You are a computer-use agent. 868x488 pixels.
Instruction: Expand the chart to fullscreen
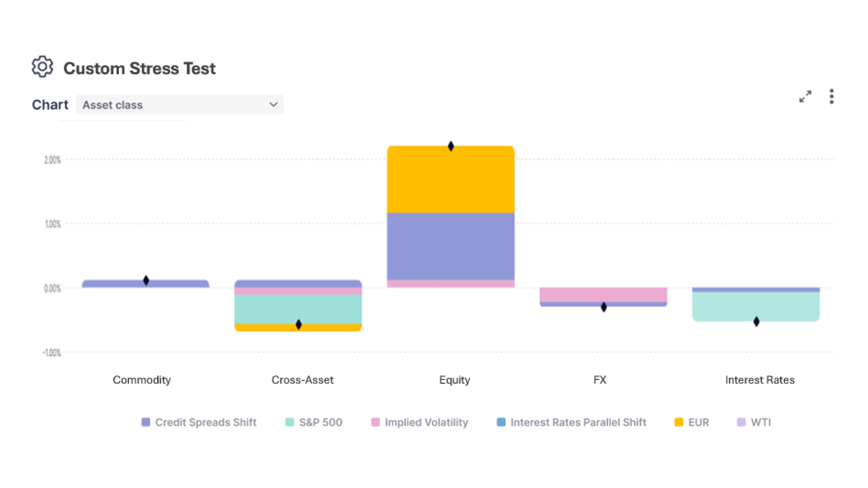(805, 96)
